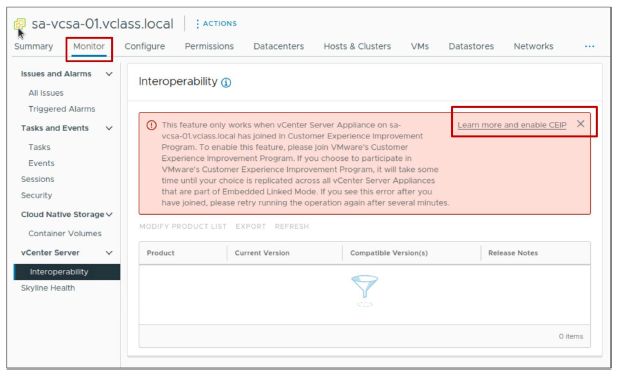Collapse the Cloud Native Storage section
Screen dimensions: 624x375
click(109, 215)
